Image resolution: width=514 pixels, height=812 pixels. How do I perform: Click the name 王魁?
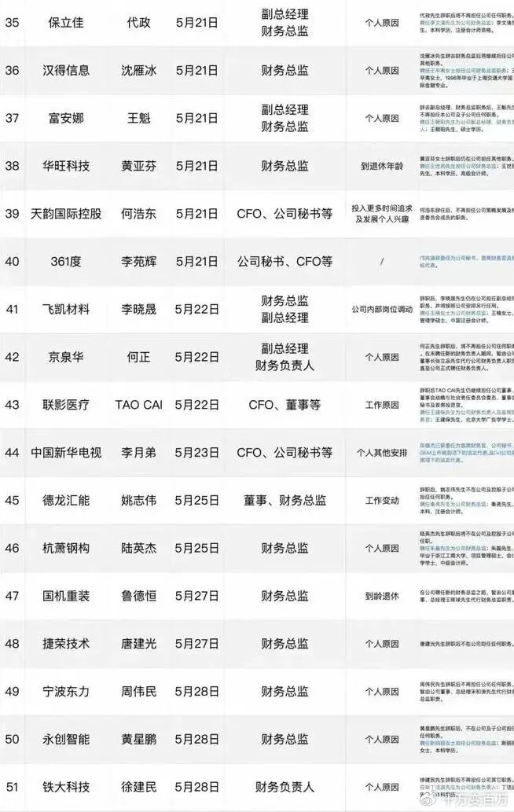pyautogui.click(x=139, y=118)
